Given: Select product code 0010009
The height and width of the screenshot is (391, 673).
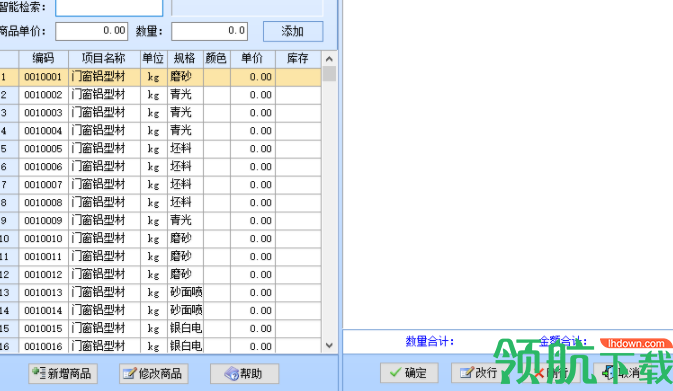Looking at the screenshot, I should (43, 221).
